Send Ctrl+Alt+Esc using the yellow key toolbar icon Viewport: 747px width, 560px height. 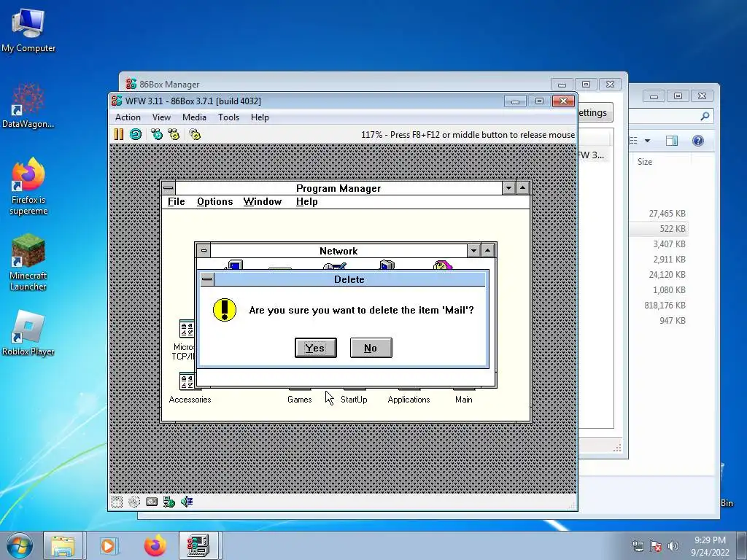pyautogui.click(x=174, y=134)
